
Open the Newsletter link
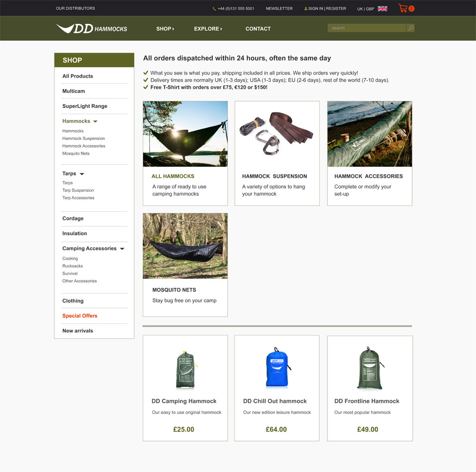pyautogui.click(x=279, y=9)
